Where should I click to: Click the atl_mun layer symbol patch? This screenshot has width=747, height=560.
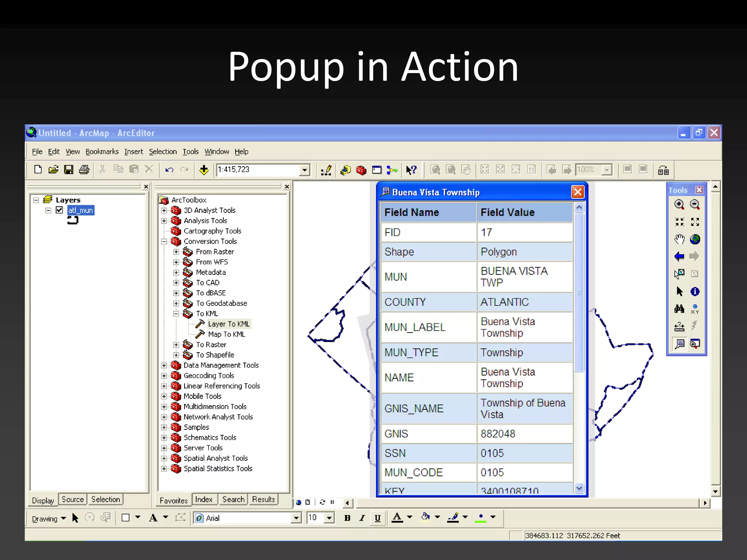tap(73, 220)
